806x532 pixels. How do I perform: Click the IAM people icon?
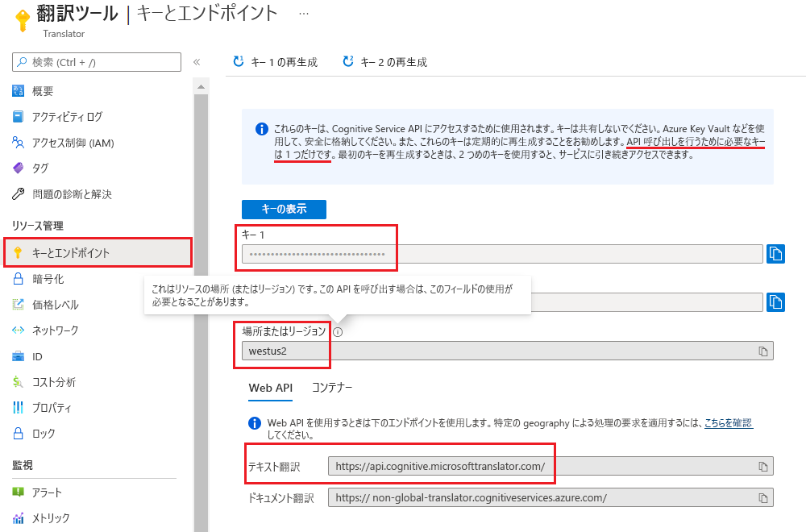point(18,143)
